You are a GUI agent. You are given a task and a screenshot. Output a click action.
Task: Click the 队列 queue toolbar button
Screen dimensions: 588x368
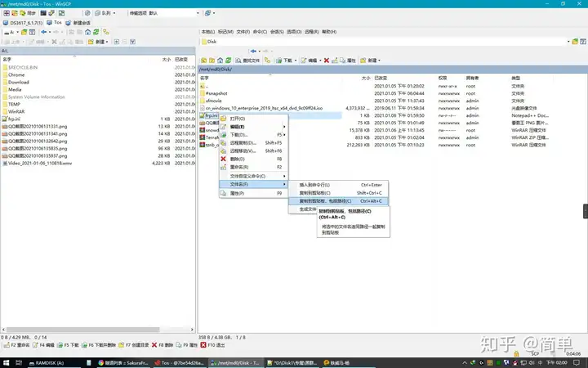point(105,13)
